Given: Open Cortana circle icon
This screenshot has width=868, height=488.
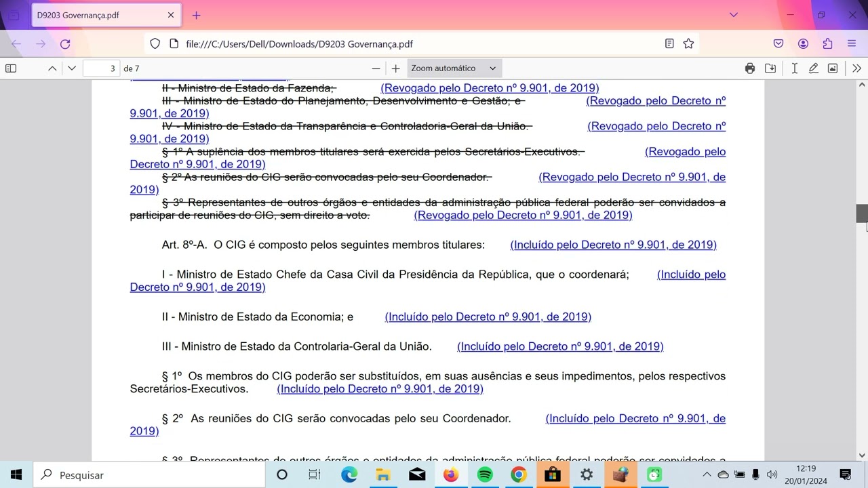Looking at the screenshot, I should click(x=282, y=475).
